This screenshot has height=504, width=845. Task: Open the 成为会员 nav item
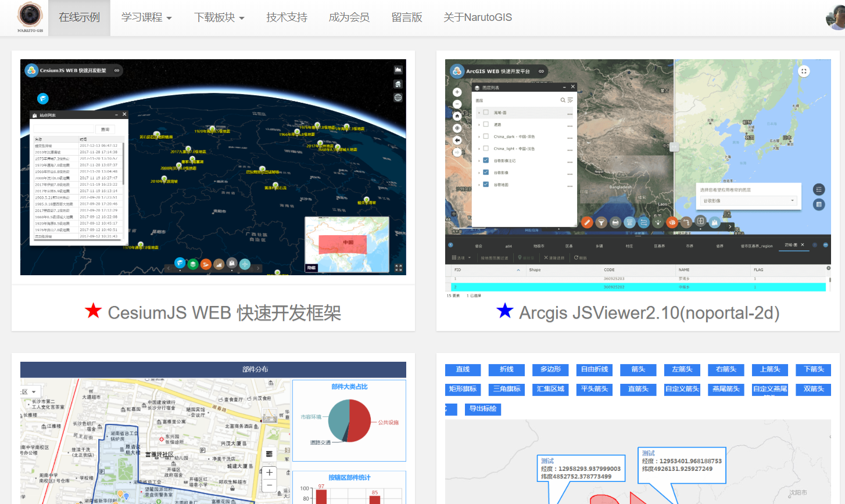tap(349, 17)
